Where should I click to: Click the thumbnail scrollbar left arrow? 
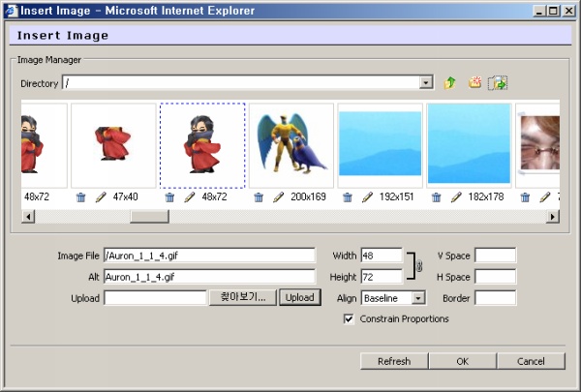pos(28,217)
